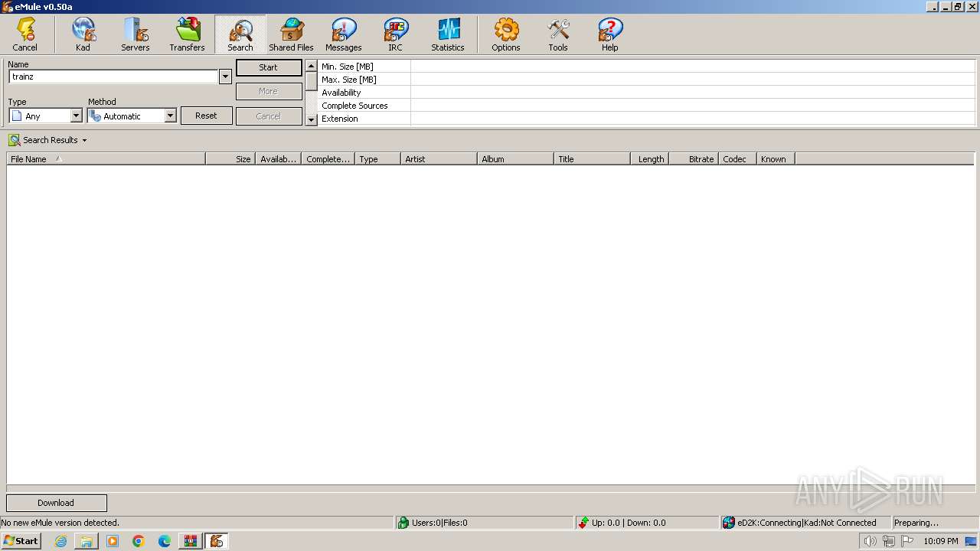Open the Options dialog
This screenshot has width=980, height=551.
pos(506,34)
